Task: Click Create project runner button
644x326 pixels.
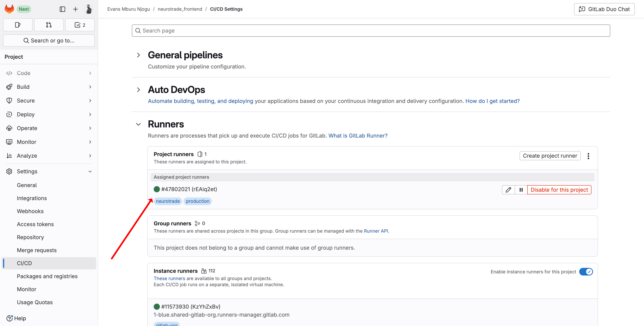Action: click(x=550, y=156)
